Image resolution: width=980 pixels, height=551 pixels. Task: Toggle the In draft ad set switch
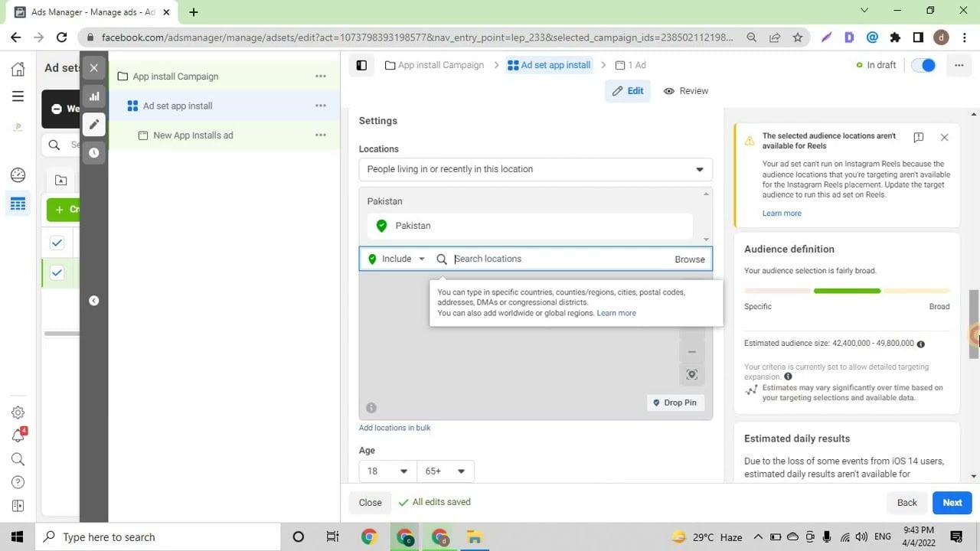[x=924, y=65]
